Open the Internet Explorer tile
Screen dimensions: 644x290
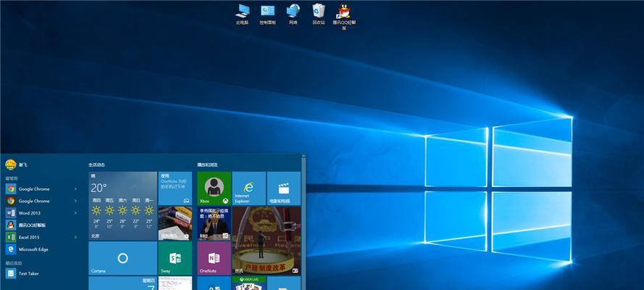(249, 188)
